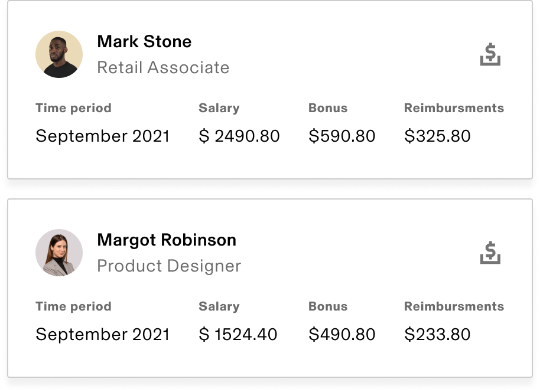Select the Margot Robinson employee name
Image resolution: width=540 pixels, height=392 pixels.
pyautogui.click(x=167, y=240)
